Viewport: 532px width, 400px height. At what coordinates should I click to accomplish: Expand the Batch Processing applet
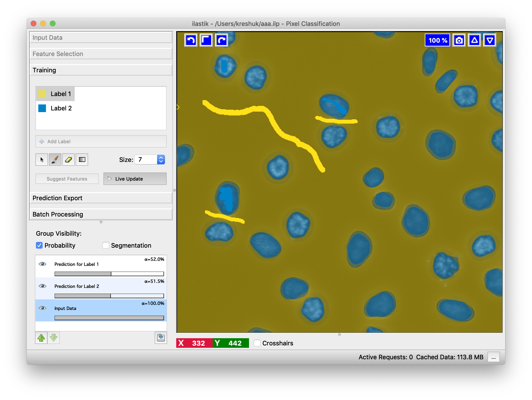(101, 214)
